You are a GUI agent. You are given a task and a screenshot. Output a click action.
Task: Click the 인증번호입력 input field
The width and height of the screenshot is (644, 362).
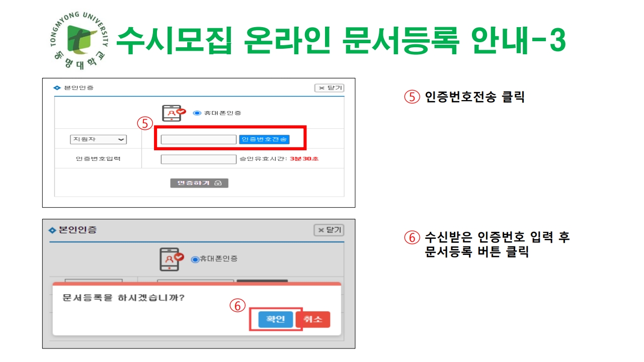click(x=199, y=159)
